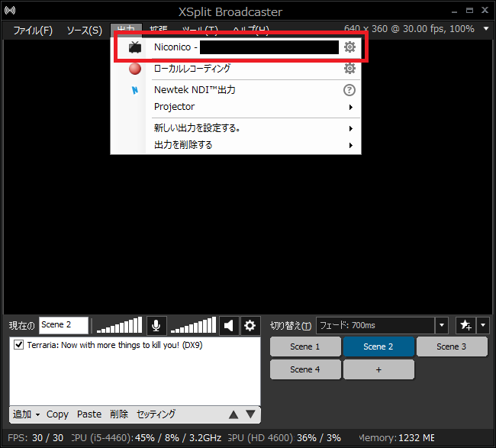Expand dropdown next to star button

point(483,325)
